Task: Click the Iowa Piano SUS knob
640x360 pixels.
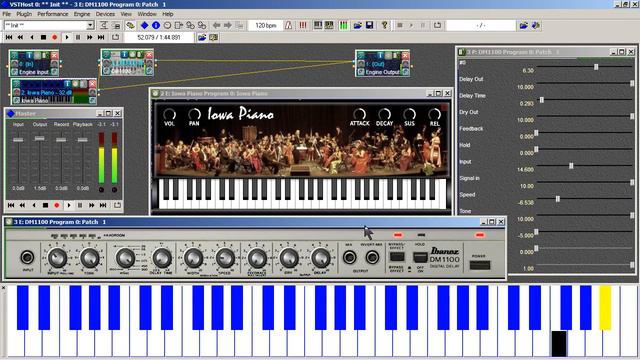Action: [x=409, y=115]
